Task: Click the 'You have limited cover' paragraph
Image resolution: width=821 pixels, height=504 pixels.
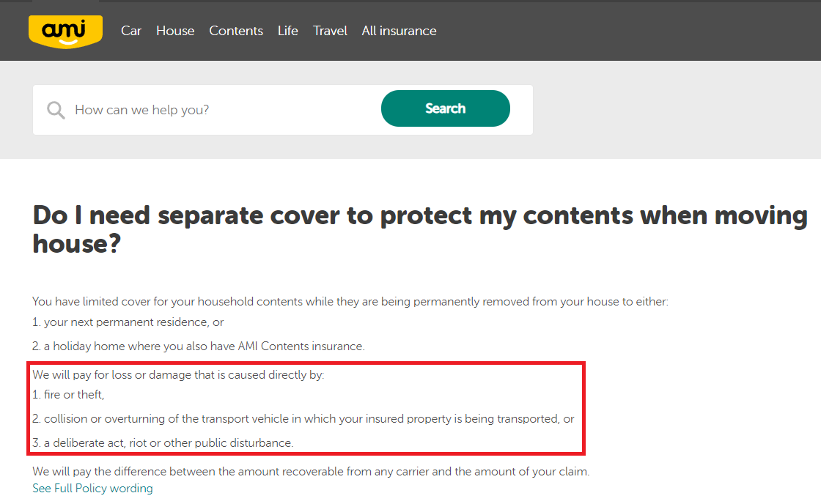Action: click(350, 301)
